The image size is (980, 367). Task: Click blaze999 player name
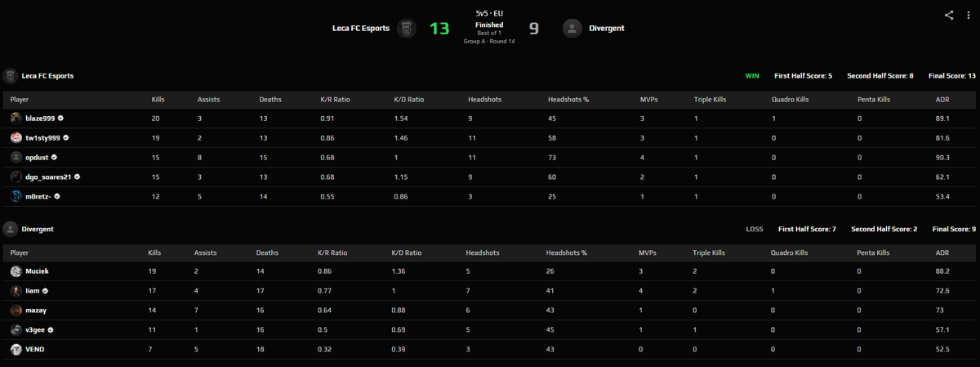[40, 118]
